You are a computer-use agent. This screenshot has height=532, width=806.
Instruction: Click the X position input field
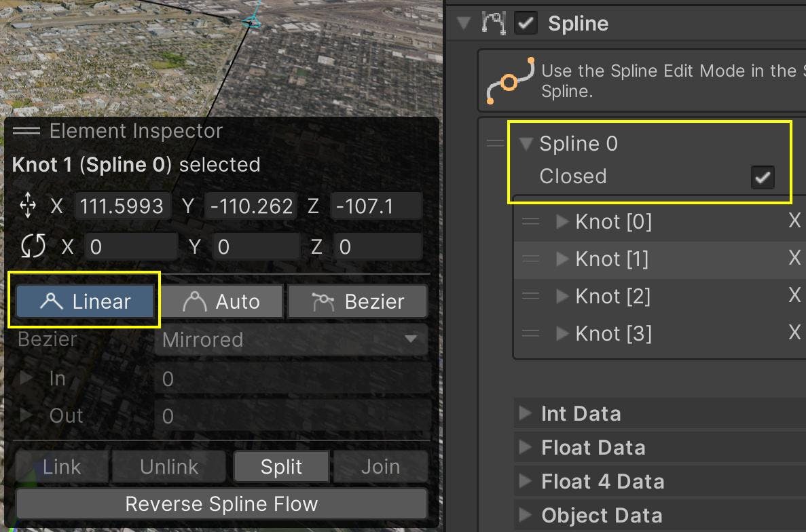coord(122,206)
